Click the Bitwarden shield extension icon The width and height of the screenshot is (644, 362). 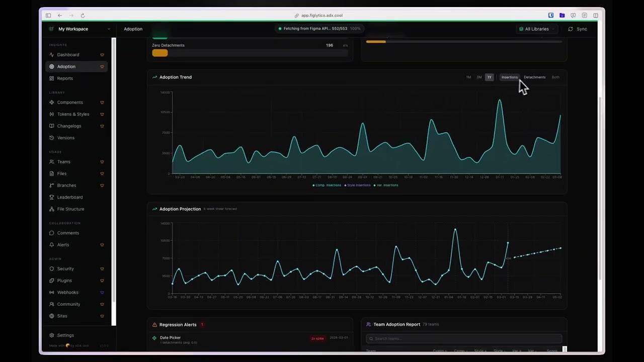(551, 16)
